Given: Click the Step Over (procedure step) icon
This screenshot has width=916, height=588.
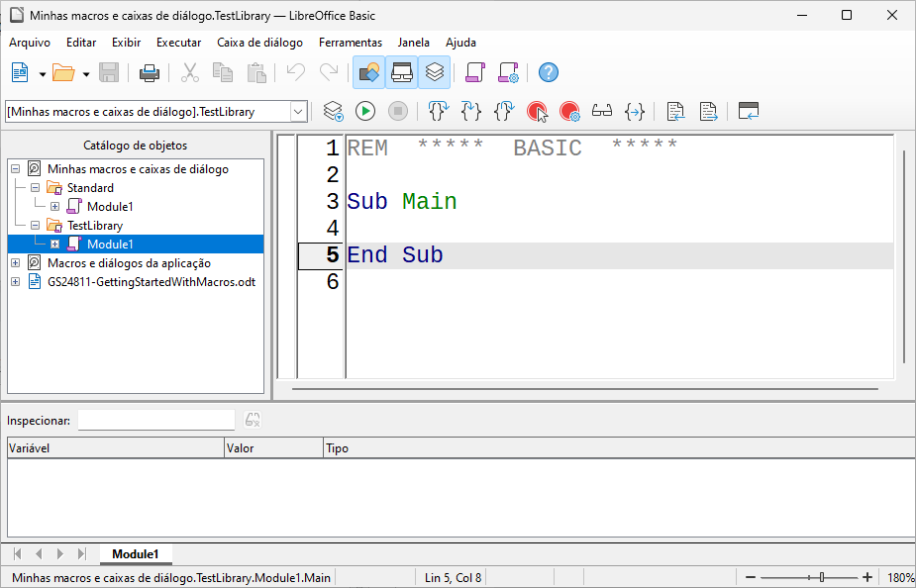Looking at the screenshot, I should (438, 111).
